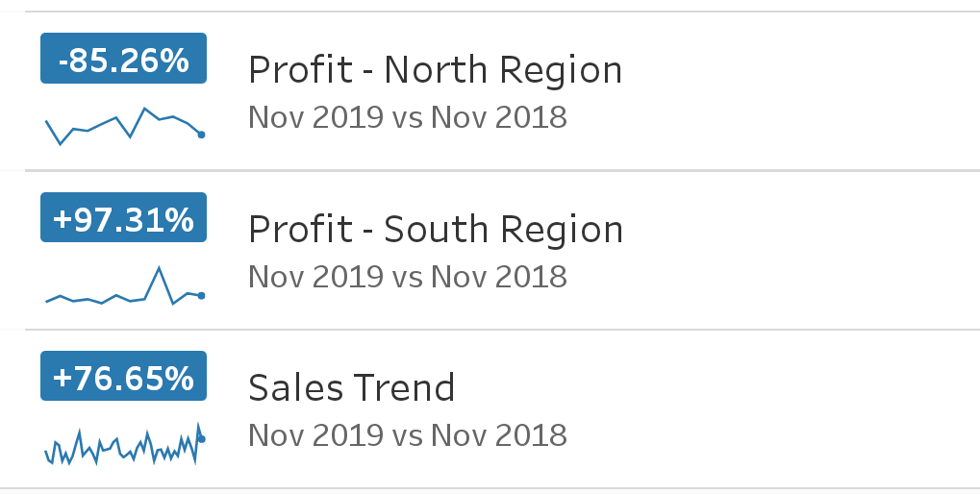Viewport: 980px width, 494px height.
Task: Open the North Region profit sparkline chart
Action: click(x=123, y=125)
